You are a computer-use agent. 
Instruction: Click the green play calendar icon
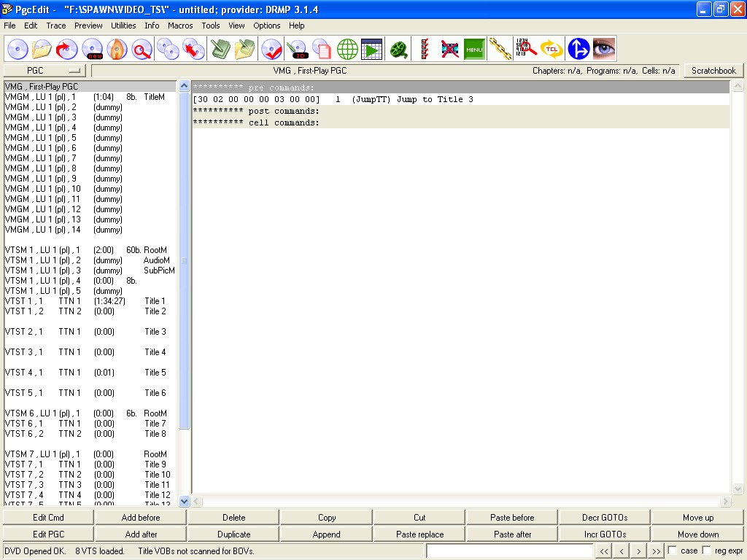tap(371, 49)
